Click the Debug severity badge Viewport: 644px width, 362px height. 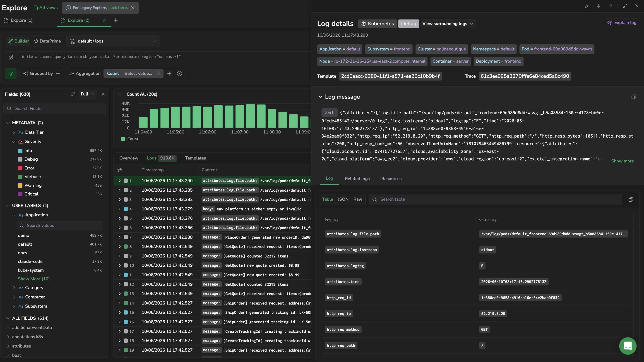[409, 24]
